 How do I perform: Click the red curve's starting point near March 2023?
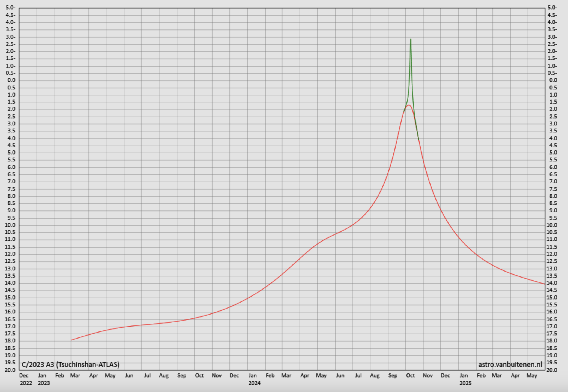71,340
